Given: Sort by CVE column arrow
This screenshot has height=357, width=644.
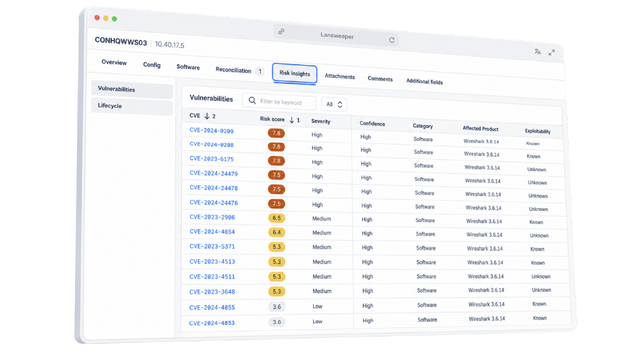Looking at the screenshot, I should click(x=207, y=116).
